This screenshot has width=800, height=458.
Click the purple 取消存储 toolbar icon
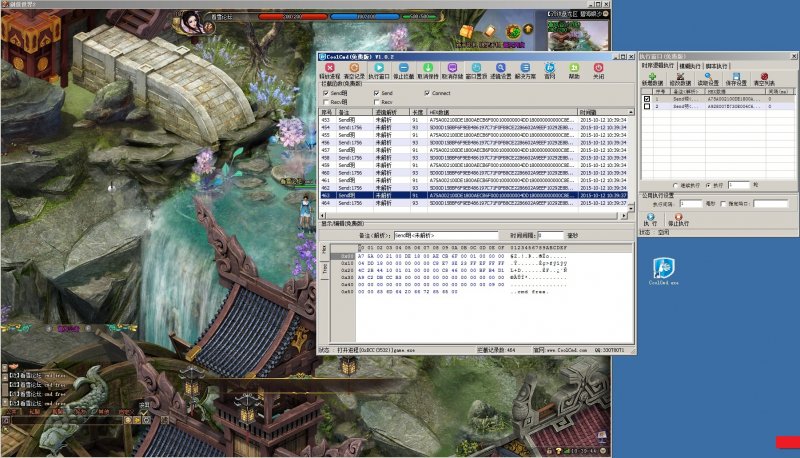click(x=452, y=68)
